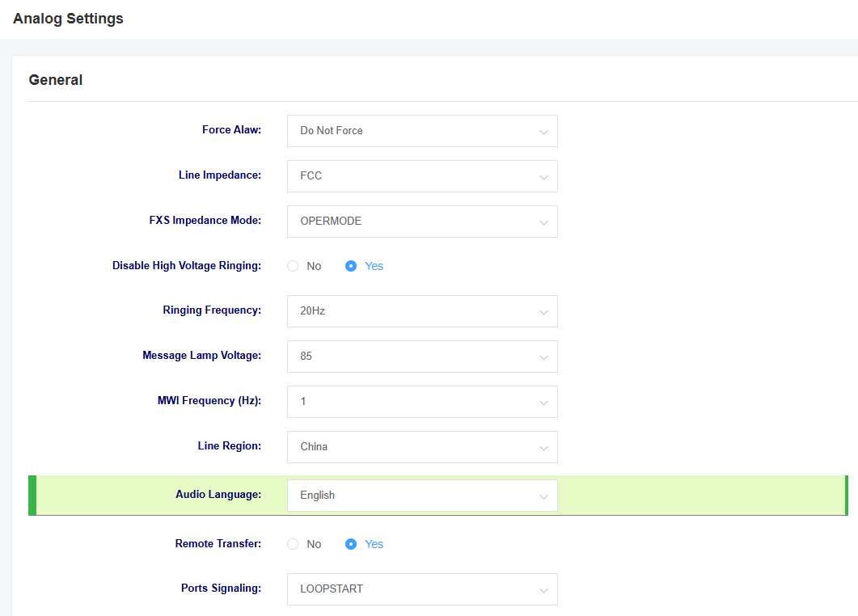Open the Force Alaw dropdown
Viewport: 858px width, 616px height.
pos(422,131)
